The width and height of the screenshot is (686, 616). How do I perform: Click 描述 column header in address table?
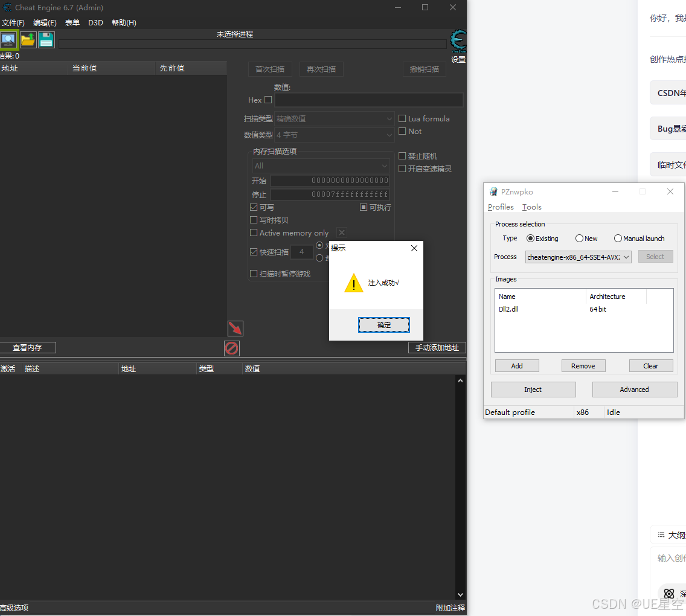click(70, 369)
